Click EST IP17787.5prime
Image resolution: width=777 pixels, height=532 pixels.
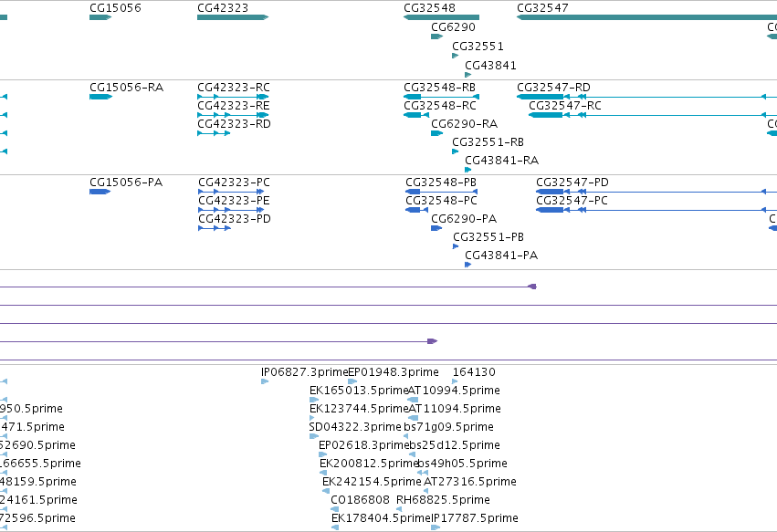[x=474, y=518]
